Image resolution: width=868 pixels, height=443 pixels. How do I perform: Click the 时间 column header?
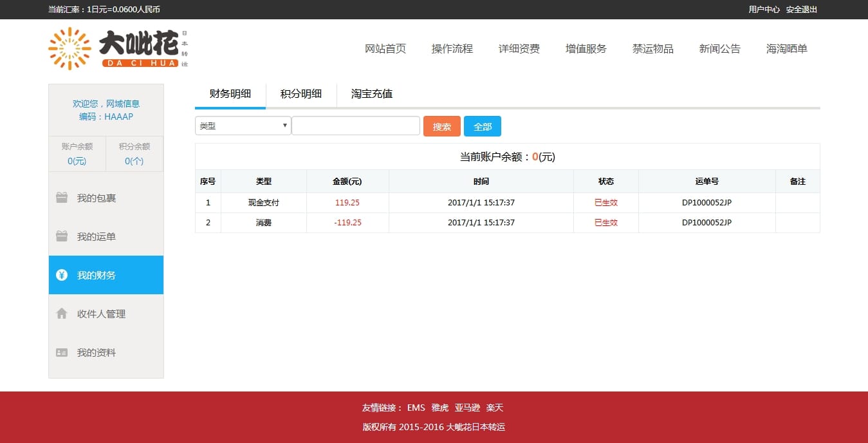coord(481,182)
